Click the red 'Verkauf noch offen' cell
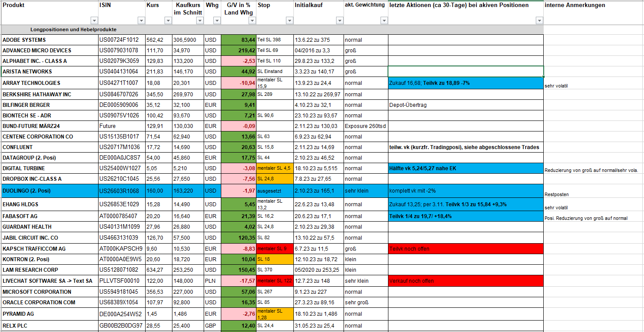Screen dimensions: 644x332 pyautogui.click(x=465, y=281)
